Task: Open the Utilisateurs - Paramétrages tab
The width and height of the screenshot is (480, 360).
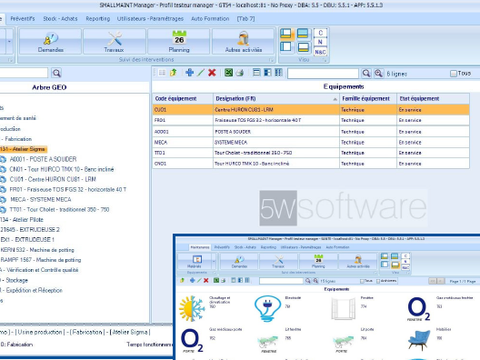Action: (x=150, y=19)
